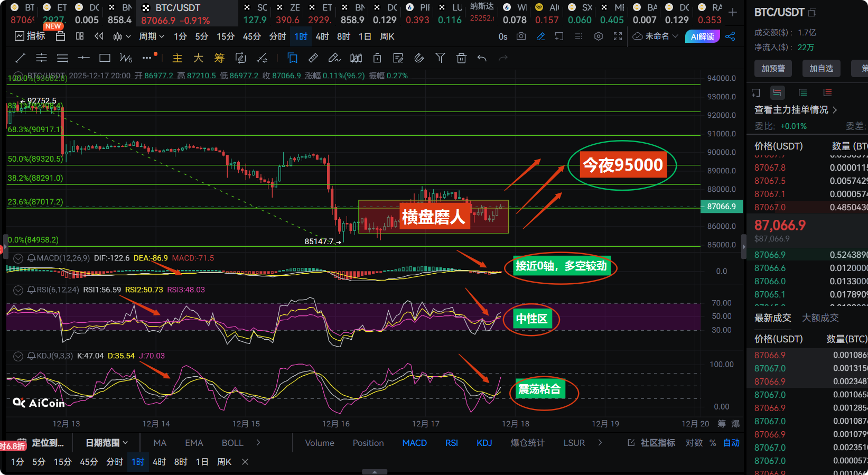Select the trend line drawing tool
The width and height of the screenshot is (868, 475).
click(x=21, y=58)
